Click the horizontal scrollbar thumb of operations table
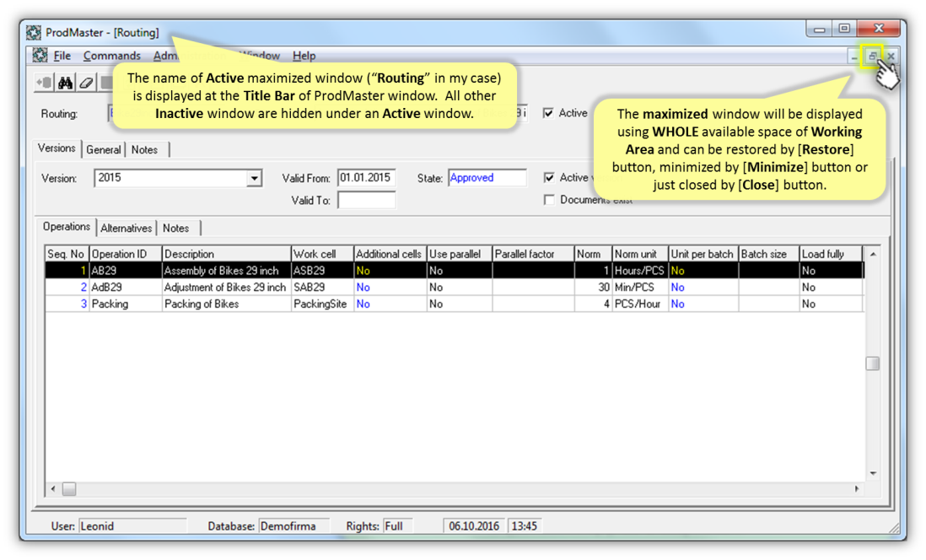Viewport: 926px width, 560px height. (69, 489)
